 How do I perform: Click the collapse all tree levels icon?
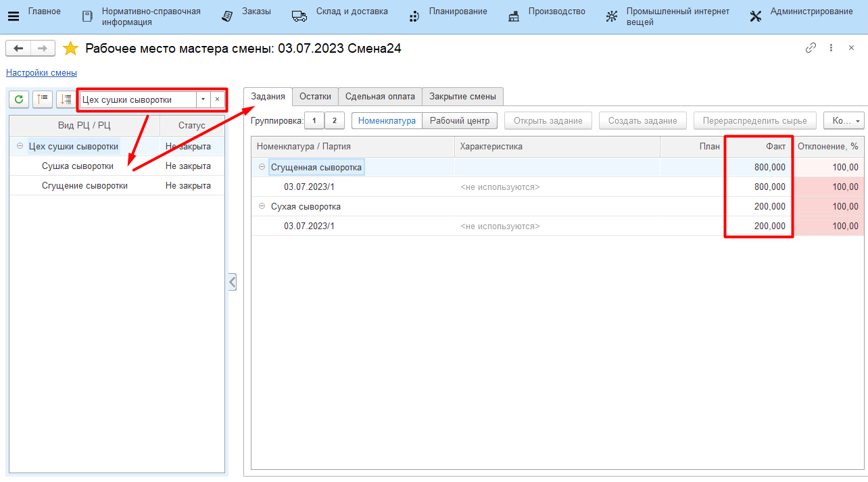click(x=43, y=99)
